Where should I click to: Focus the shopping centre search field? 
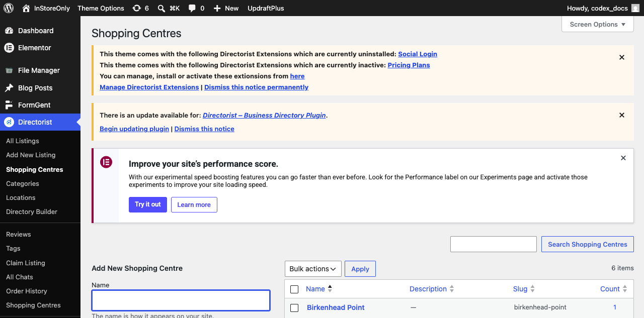494,244
